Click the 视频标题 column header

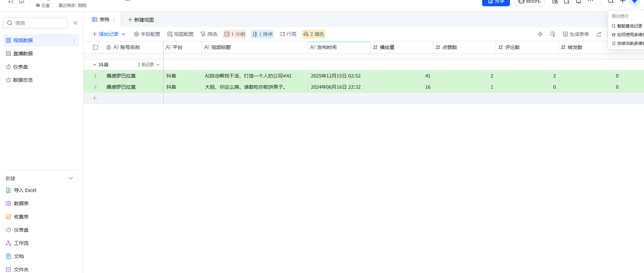pos(255,47)
